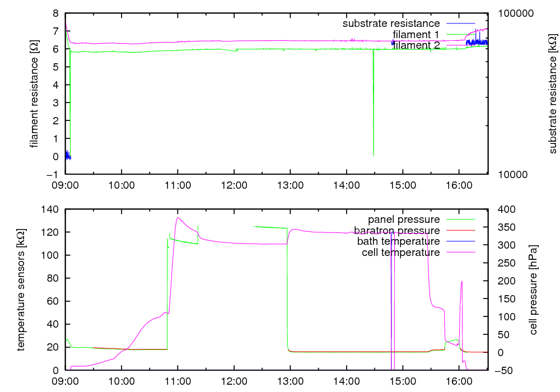Select the "baratron pressure" legend text

(396, 230)
